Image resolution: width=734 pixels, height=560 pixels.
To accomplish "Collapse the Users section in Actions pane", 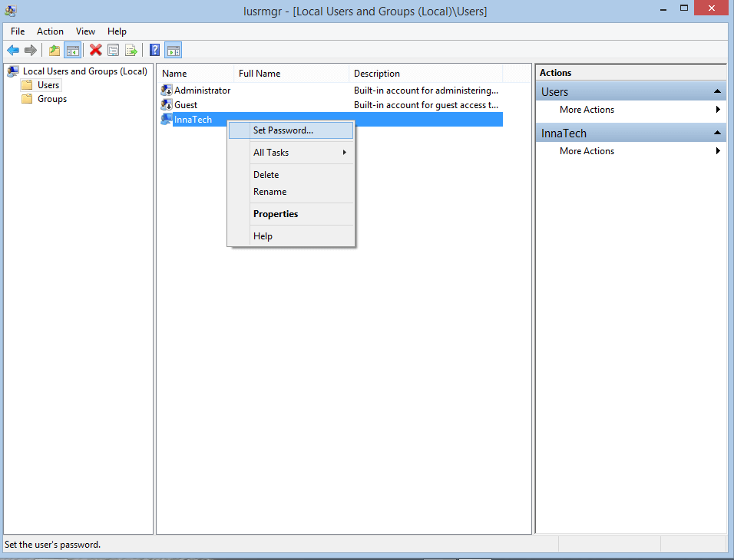I will pos(717,92).
